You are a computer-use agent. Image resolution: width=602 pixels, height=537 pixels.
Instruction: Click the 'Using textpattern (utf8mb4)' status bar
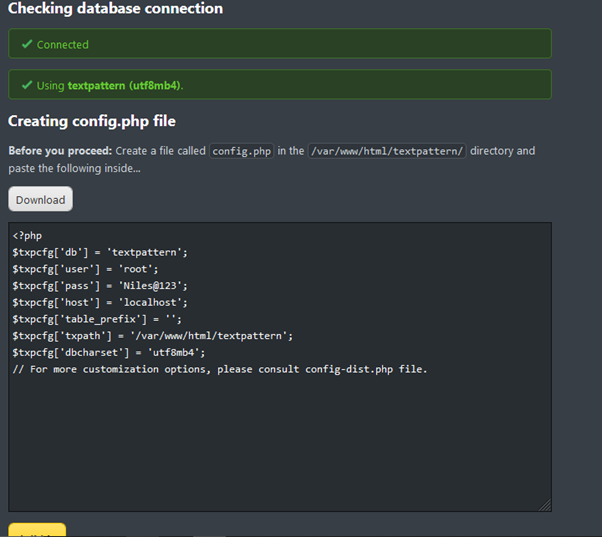(279, 84)
